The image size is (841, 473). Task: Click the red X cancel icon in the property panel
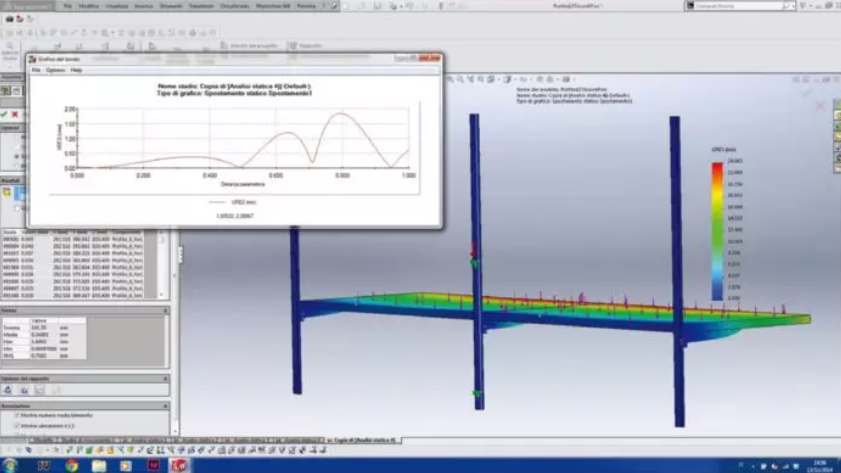tap(15, 115)
